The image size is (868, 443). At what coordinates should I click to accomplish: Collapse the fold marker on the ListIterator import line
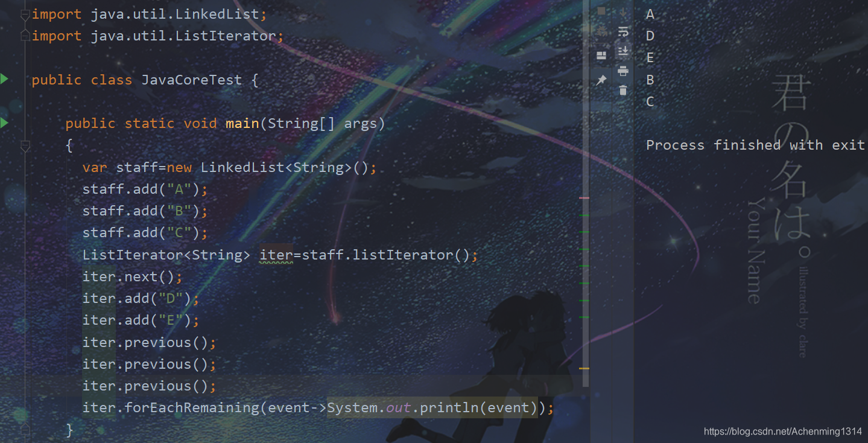pyautogui.click(x=25, y=36)
